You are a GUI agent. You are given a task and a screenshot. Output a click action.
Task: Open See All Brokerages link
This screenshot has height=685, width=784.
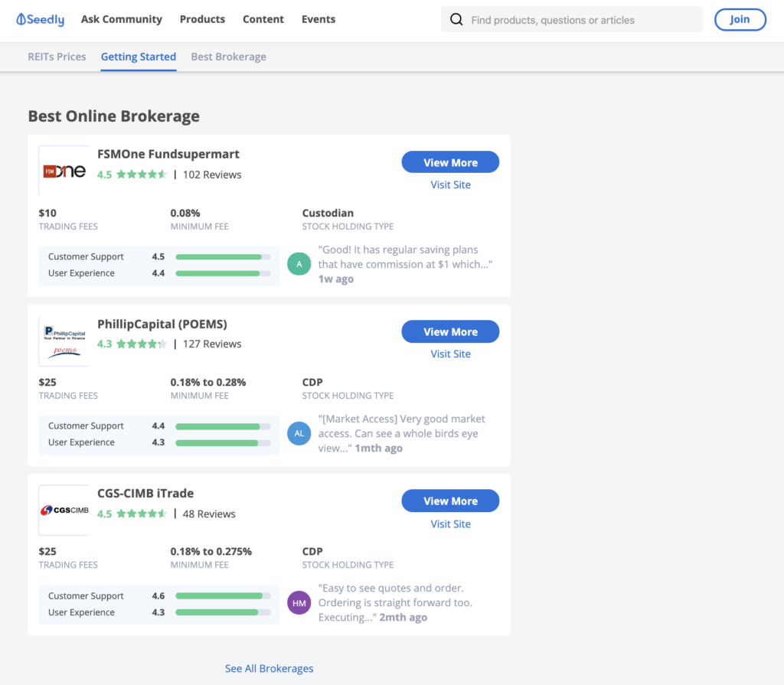(x=269, y=668)
